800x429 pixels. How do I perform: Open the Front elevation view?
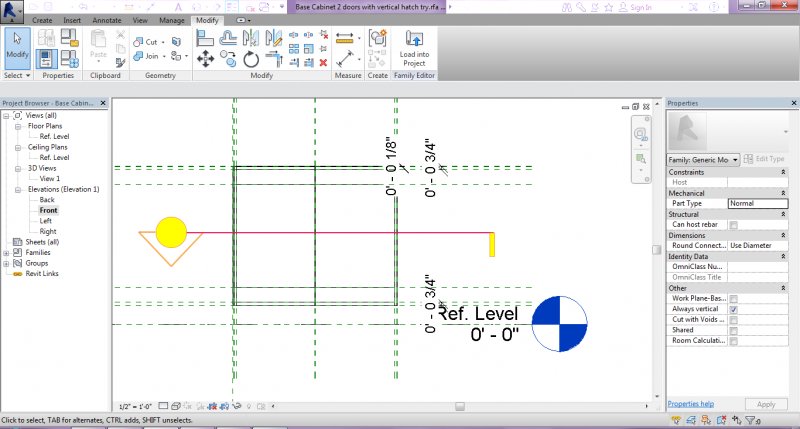[x=48, y=210]
